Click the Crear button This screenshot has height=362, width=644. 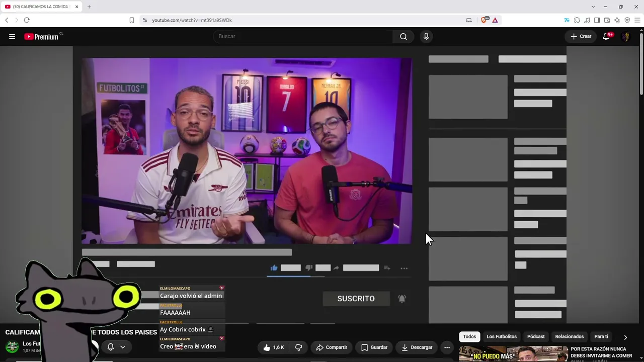581,36
